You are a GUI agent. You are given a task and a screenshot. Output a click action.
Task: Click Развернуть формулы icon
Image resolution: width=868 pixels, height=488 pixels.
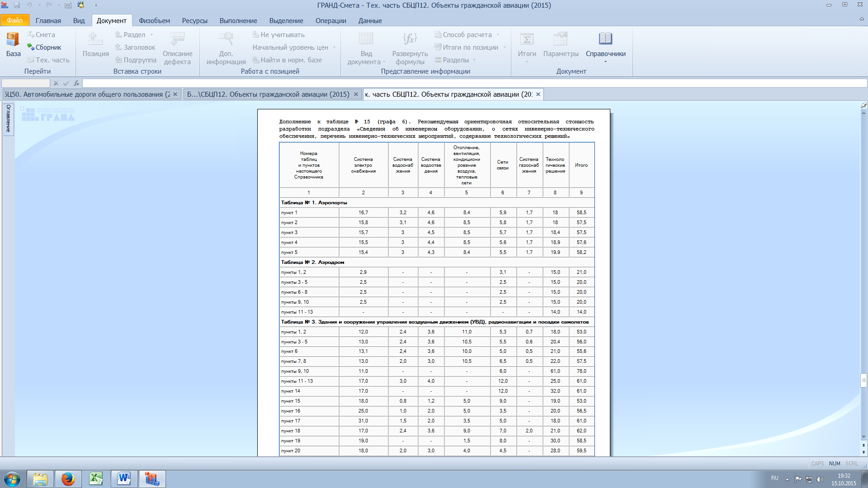click(x=410, y=39)
